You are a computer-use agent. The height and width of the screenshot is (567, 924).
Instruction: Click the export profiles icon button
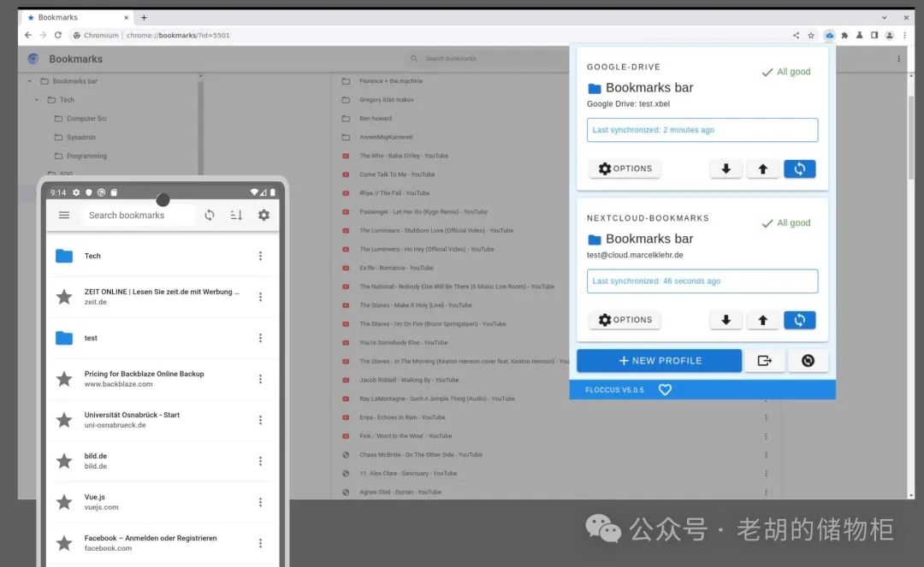[x=764, y=360]
